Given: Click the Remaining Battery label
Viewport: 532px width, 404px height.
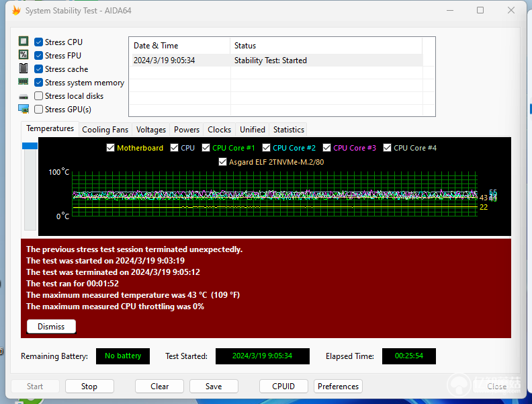Looking at the screenshot, I should 54,356.
